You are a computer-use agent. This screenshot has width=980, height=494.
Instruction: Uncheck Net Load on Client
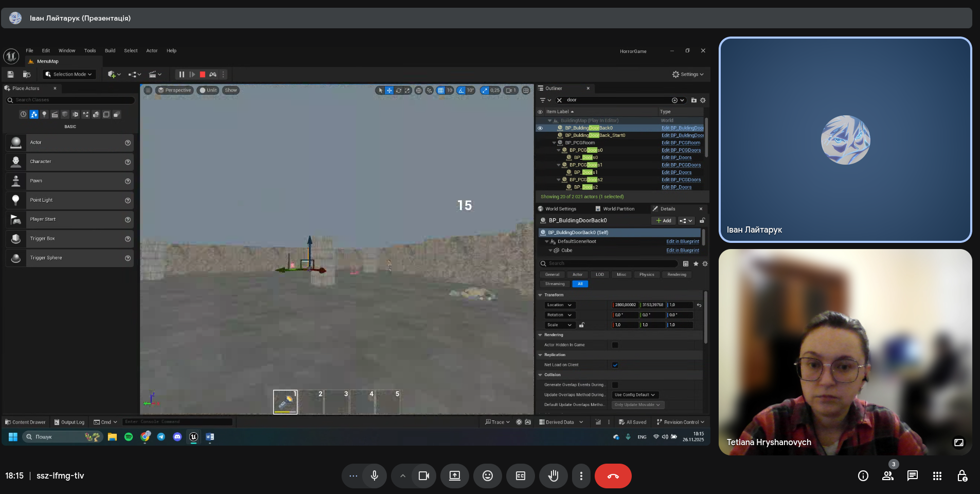(615, 365)
